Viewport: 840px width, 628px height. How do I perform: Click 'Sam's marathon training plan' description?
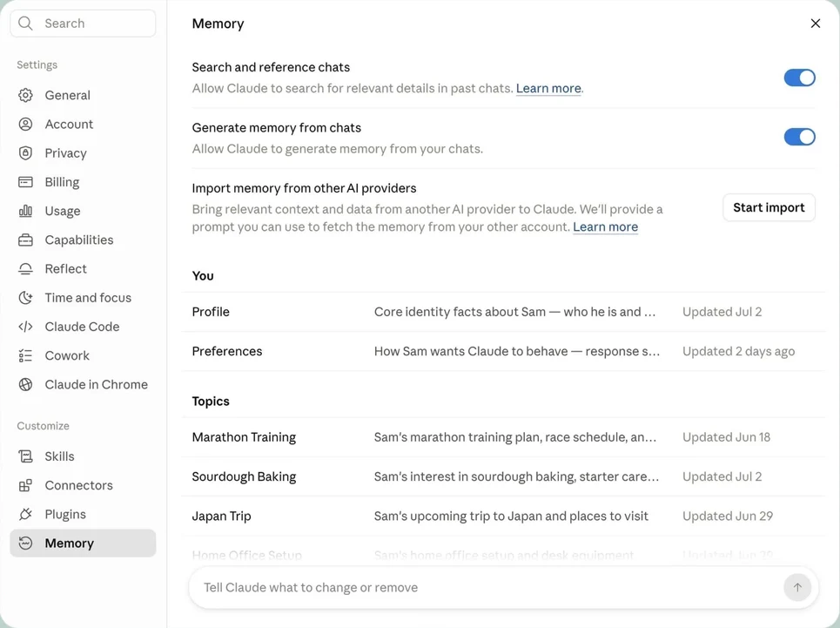point(514,437)
